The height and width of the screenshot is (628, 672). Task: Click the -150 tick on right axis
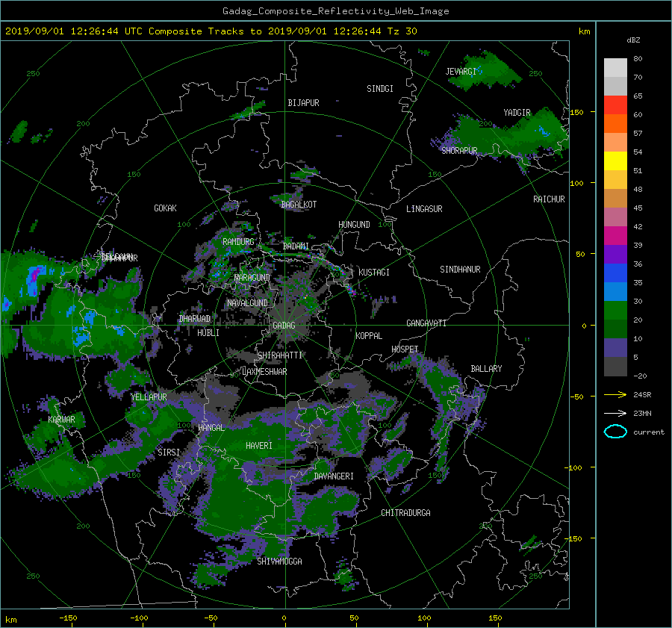tap(574, 538)
